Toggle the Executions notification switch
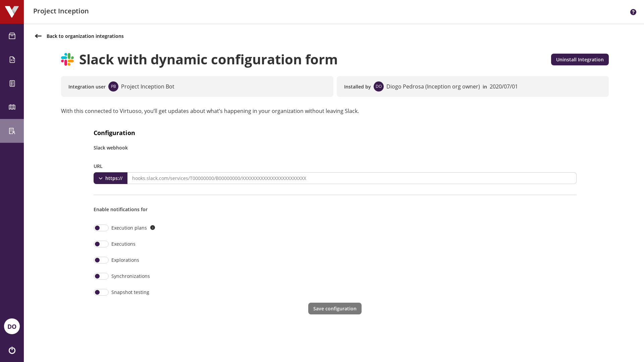The width and height of the screenshot is (644, 362). (101, 244)
